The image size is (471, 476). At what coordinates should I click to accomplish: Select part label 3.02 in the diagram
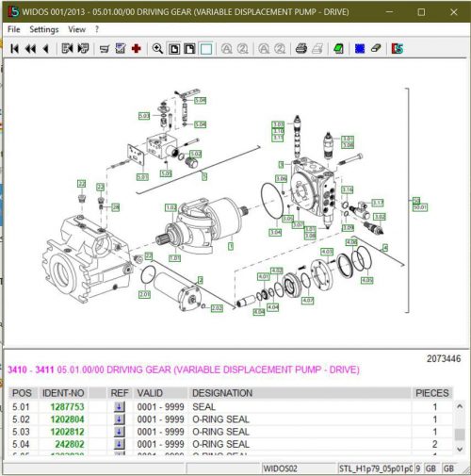coord(380,217)
